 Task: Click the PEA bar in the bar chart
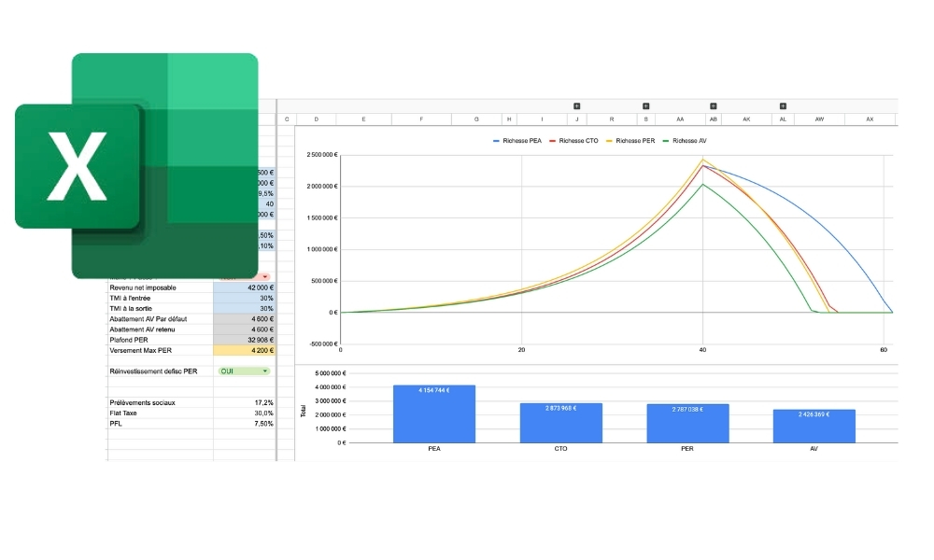pyautogui.click(x=433, y=413)
